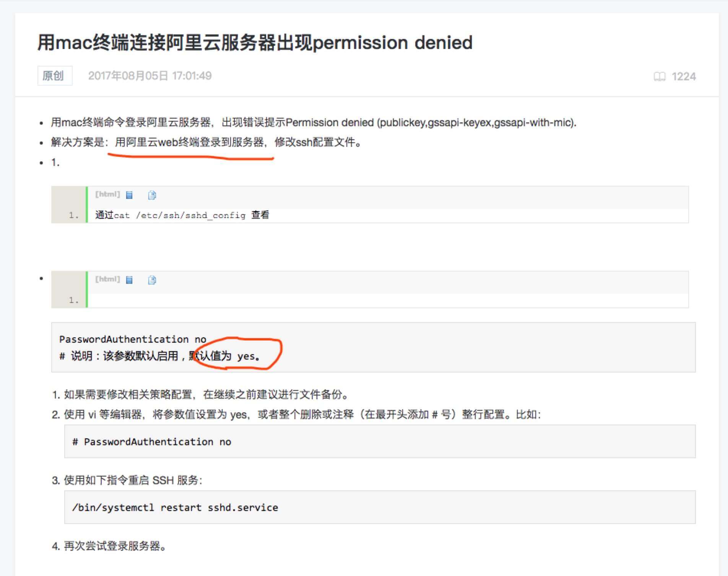Click the book-shaped read count icon

click(x=659, y=76)
